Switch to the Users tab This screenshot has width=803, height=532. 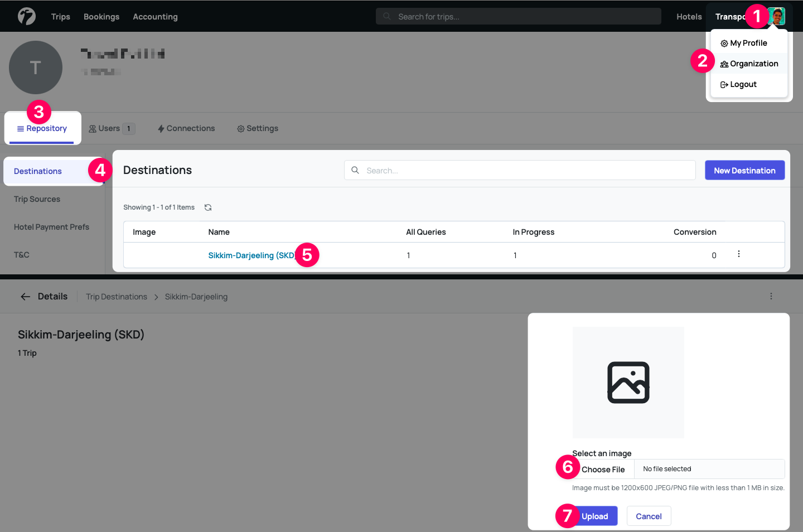coord(109,128)
